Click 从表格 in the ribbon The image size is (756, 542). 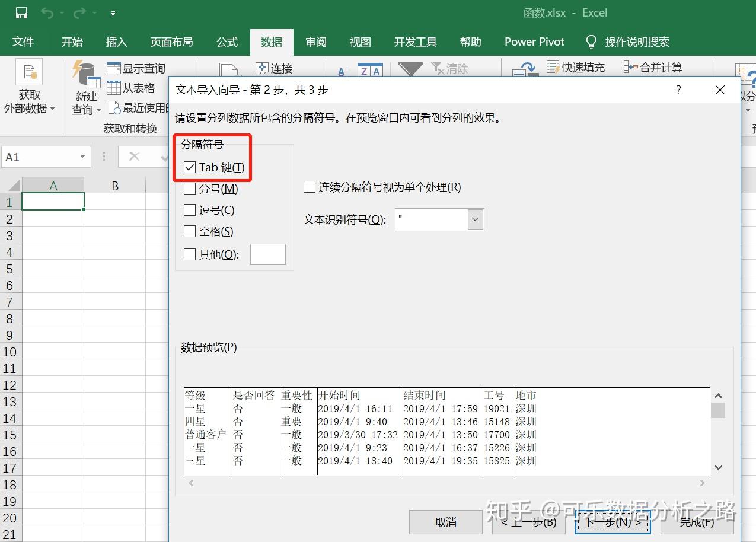pyautogui.click(x=131, y=88)
